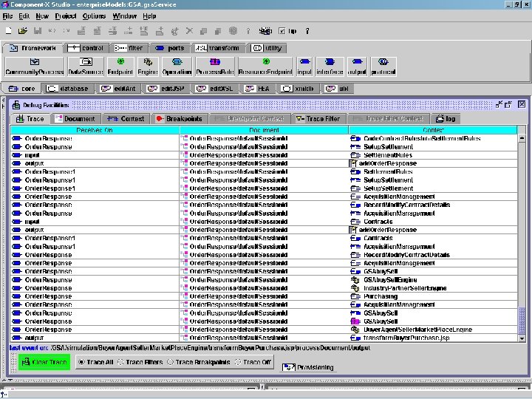This screenshot has width=532, height=399.
Task: Switch to the control palette tab
Action: (x=86, y=48)
